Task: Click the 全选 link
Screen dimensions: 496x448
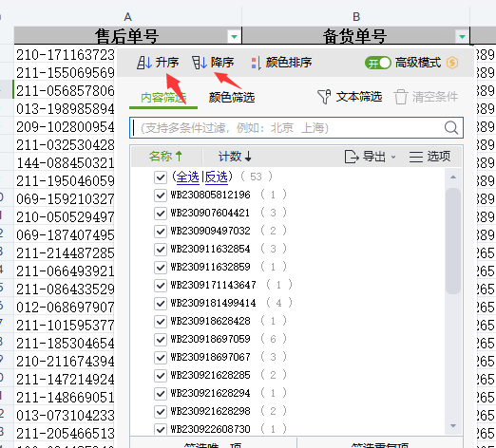Action: (187, 177)
